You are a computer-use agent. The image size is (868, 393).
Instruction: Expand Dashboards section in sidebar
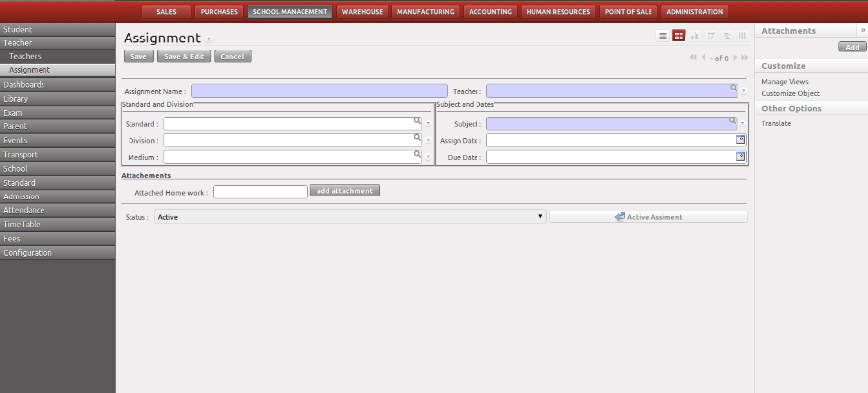[57, 85]
